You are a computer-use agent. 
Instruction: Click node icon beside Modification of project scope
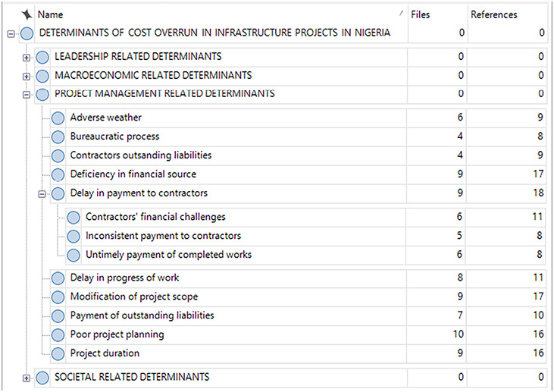(x=58, y=296)
